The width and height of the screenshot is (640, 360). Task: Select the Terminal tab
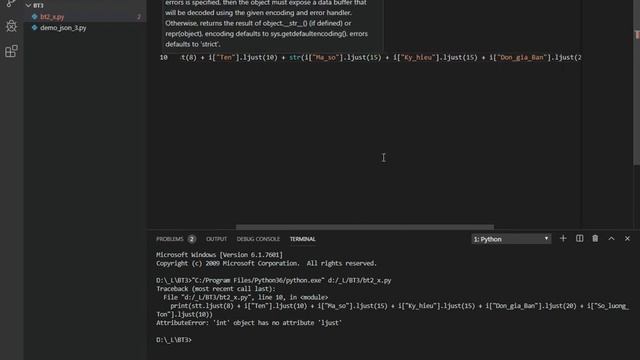click(302, 239)
